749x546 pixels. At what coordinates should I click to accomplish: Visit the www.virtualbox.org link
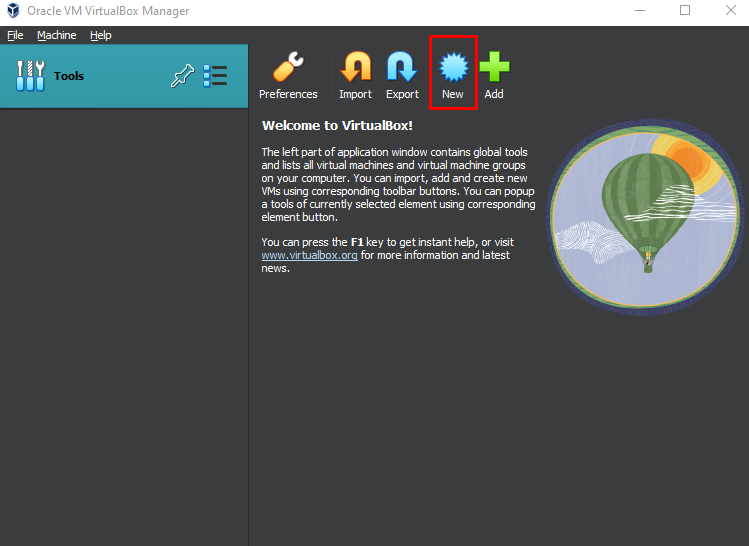coord(309,255)
